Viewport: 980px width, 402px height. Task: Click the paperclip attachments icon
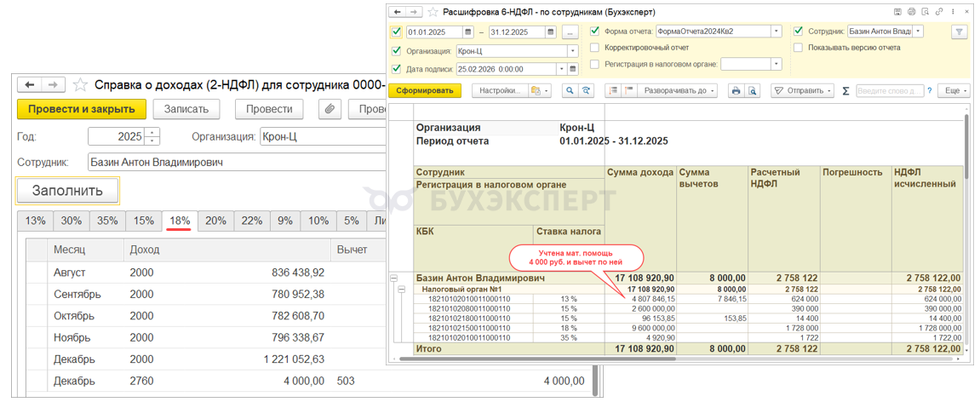pos(330,109)
